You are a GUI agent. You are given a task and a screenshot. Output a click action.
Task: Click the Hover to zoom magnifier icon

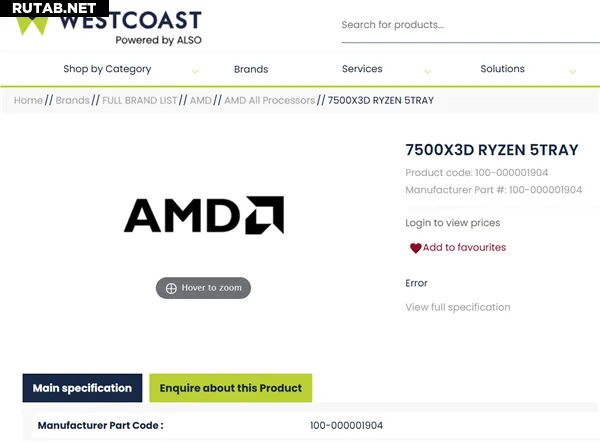click(171, 288)
